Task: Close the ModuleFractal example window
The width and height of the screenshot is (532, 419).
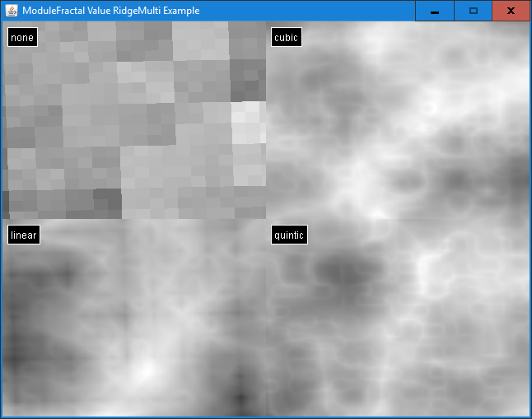Action: click(x=511, y=11)
